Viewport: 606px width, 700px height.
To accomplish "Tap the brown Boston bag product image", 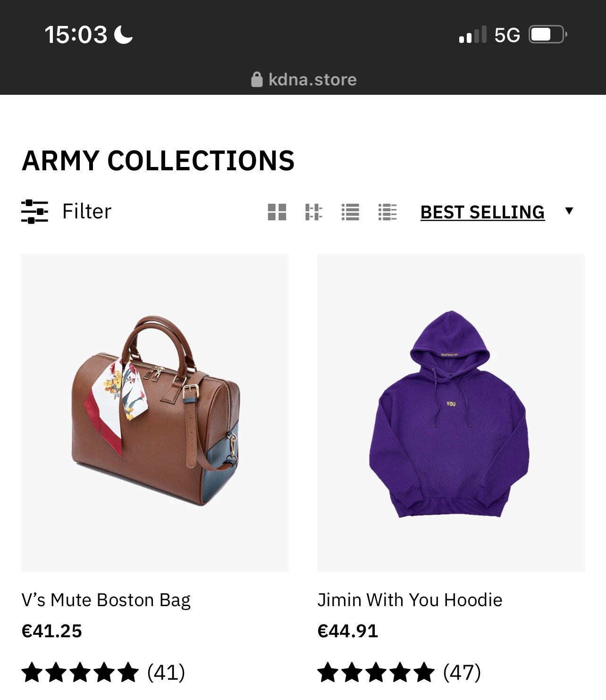I will 155,413.
